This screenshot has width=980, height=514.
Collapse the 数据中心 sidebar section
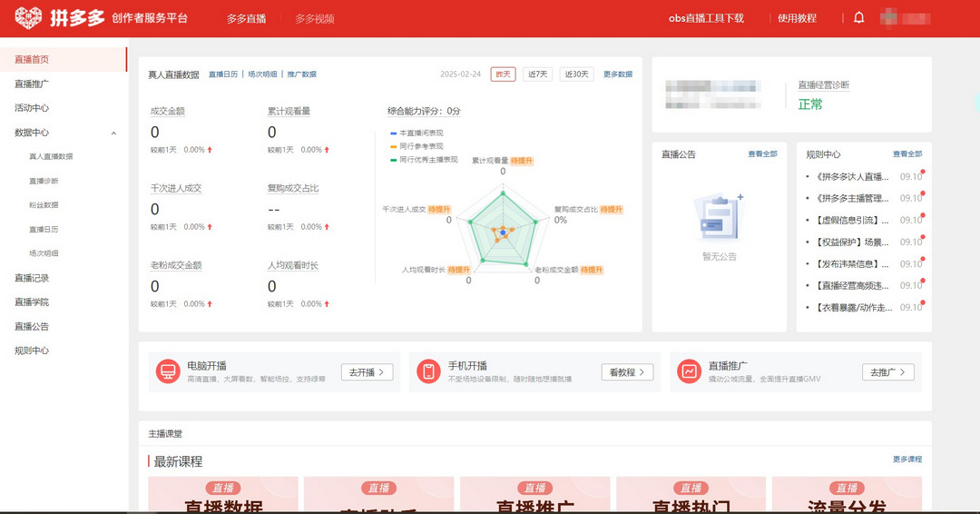(113, 133)
